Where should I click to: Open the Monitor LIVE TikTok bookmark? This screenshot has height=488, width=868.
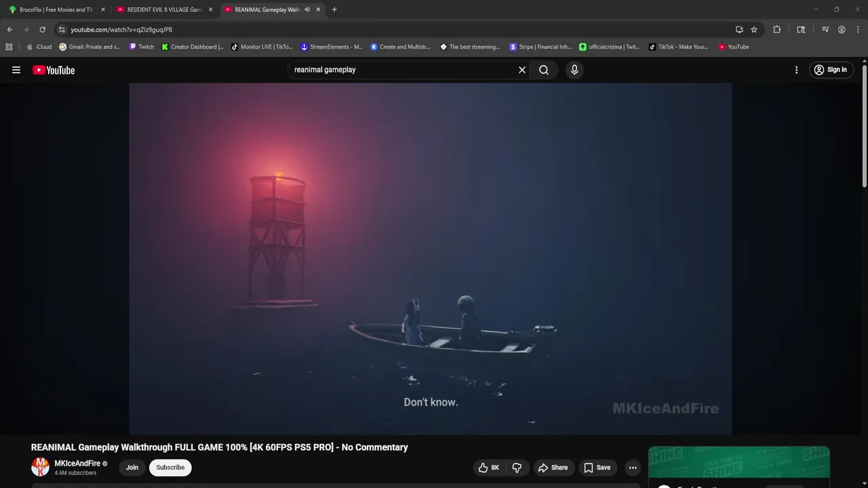tap(262, 47)
